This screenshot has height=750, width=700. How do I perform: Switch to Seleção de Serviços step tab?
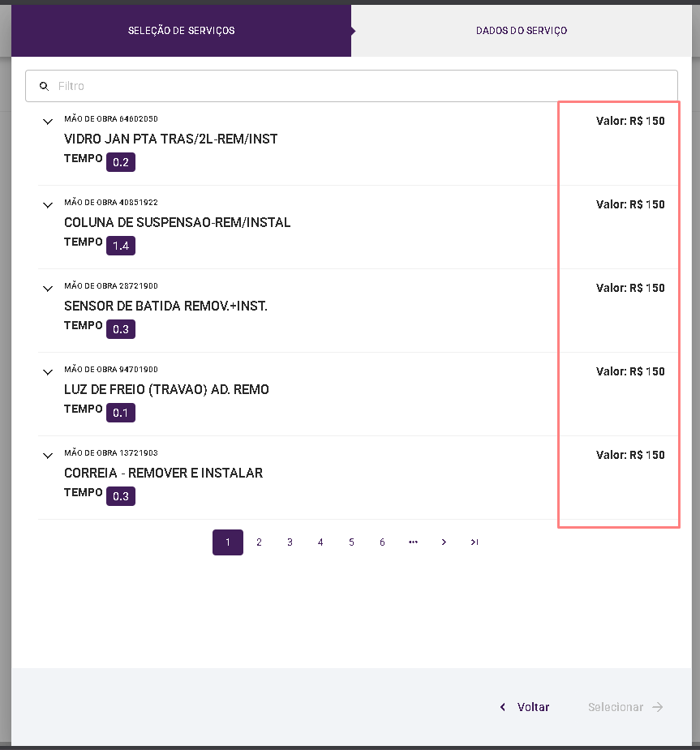(x=181, y=31)
